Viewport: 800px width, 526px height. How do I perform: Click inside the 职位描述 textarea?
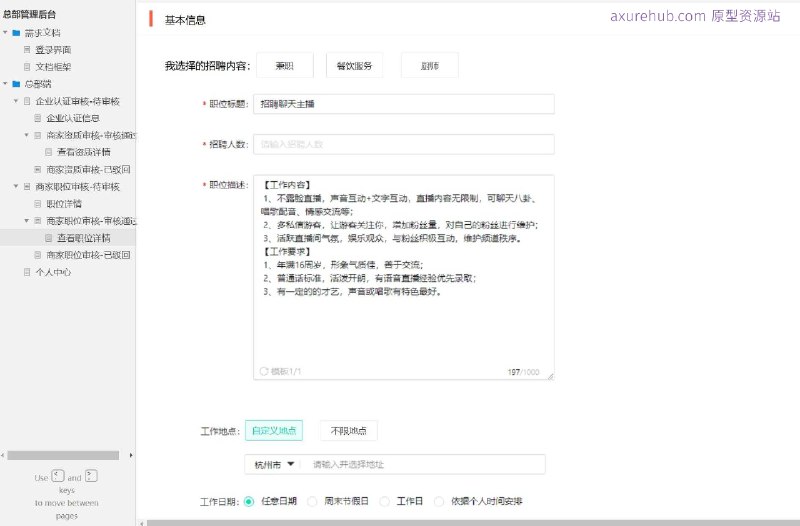tap(404, 277)
